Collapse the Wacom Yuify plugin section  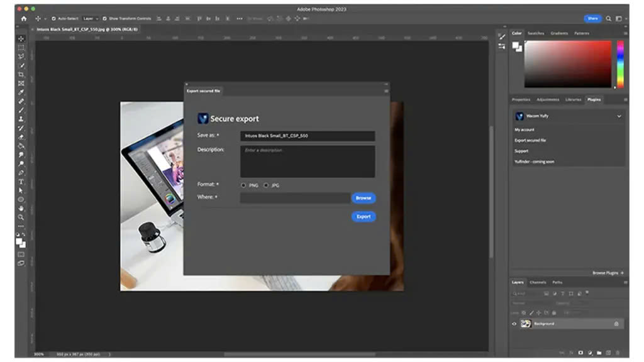[x=619, y=116]
